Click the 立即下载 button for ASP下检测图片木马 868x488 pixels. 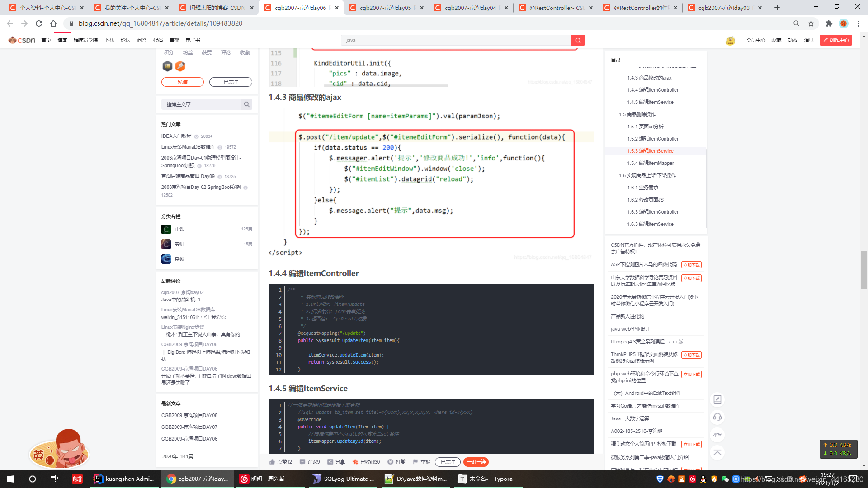(691, 265)
